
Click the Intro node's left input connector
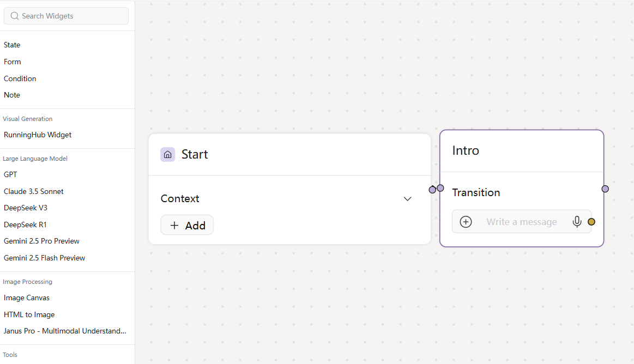(440, 188)
